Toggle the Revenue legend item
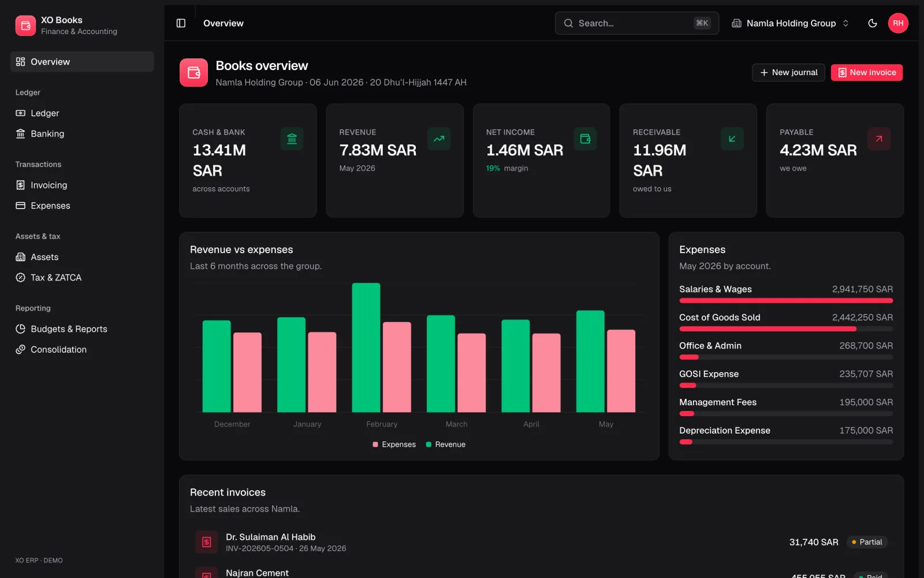 pos(446,444)
